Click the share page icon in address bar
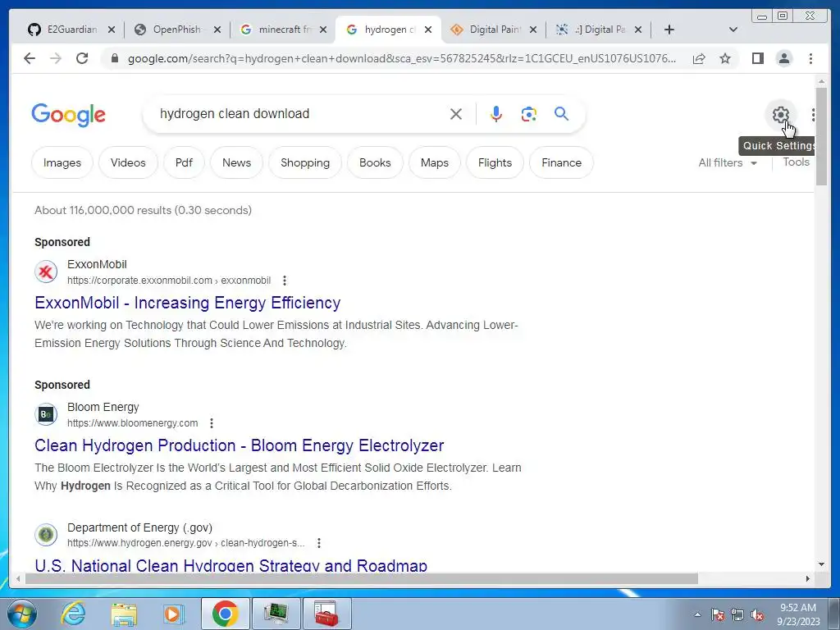Screen dimensions: 840x630 (699, 58)
